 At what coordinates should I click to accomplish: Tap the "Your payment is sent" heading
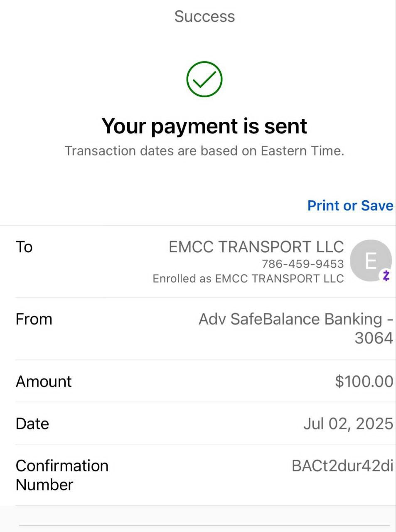[x=204, y=126]
